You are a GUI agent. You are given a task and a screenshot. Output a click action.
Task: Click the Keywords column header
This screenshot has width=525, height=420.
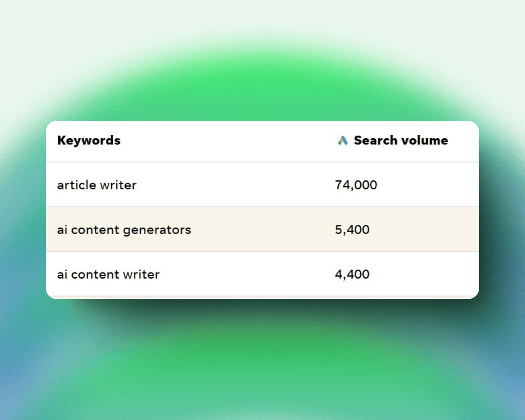coord(89,140)
